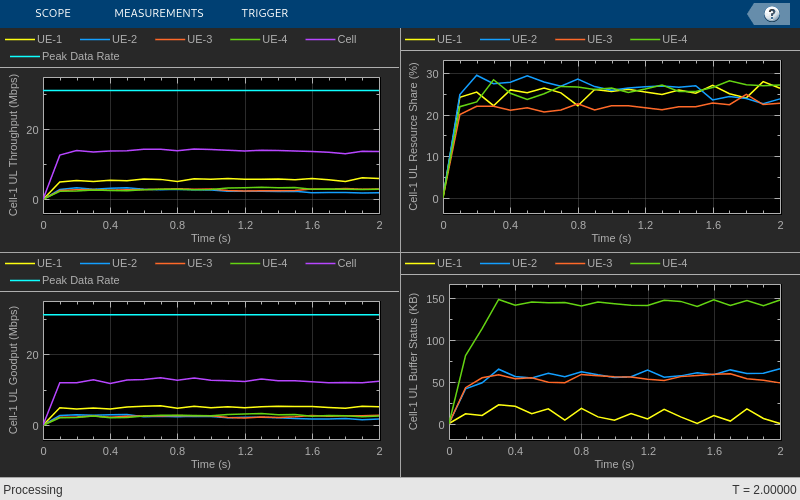The image size is (800, 500).
Task: Click Time (s) label under Buffer Status plot
Action: 614,464
